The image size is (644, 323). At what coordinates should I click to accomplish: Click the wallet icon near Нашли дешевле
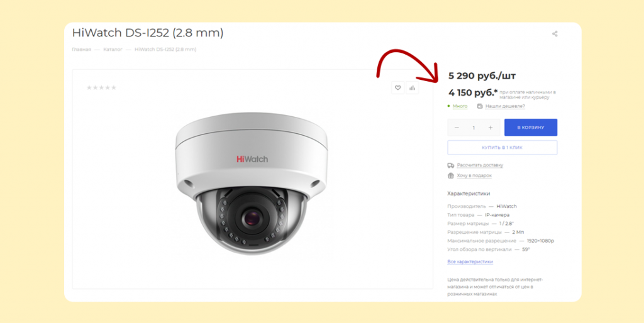tap(480, 106)
